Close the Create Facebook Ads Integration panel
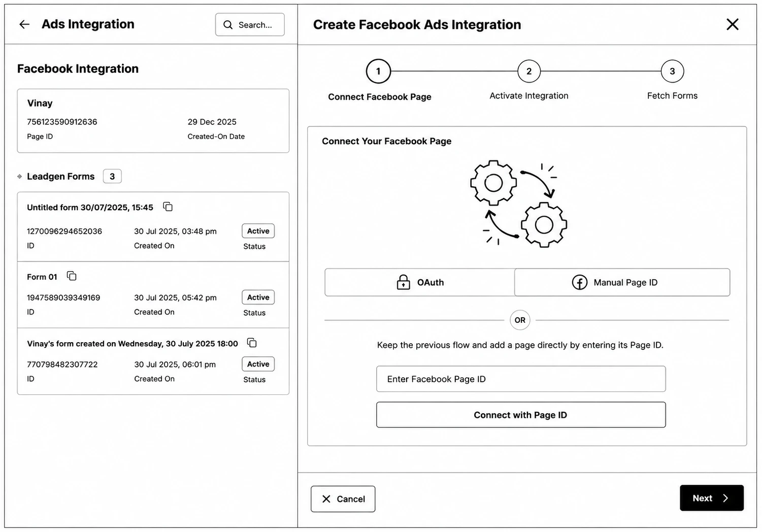The width and height of the screenshot is (762, 532). [732, 24]
